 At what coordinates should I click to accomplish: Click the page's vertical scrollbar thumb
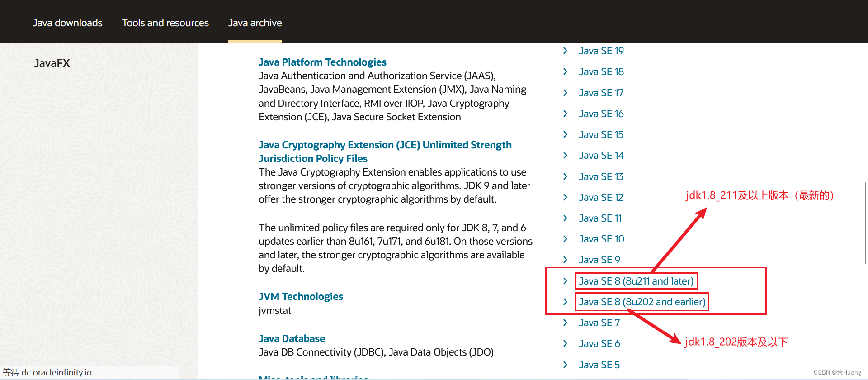[x=865, y=223]
